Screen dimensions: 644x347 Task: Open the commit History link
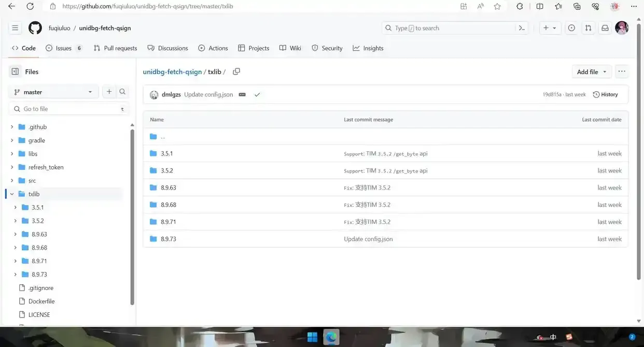pyautogui.click(x=606, y=94)
